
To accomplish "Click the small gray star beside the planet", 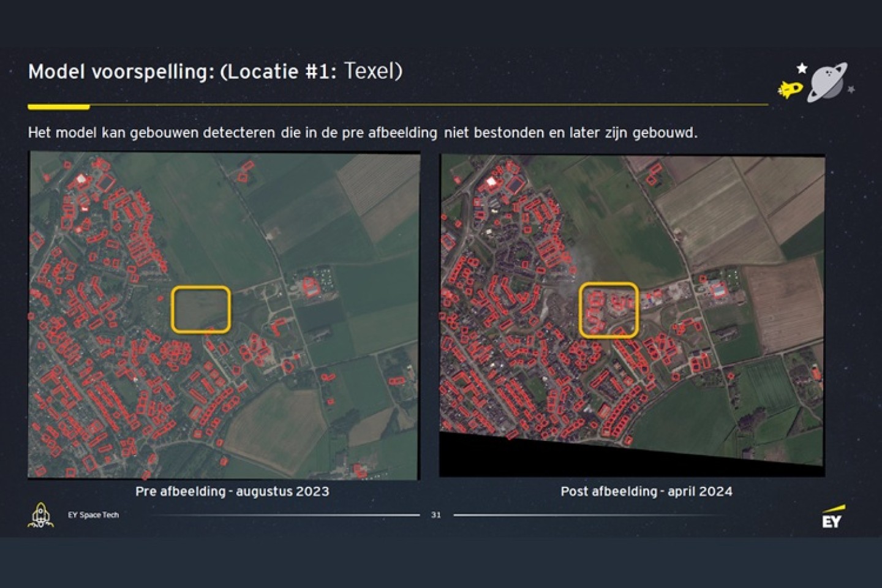I will (x=851, y=90).
